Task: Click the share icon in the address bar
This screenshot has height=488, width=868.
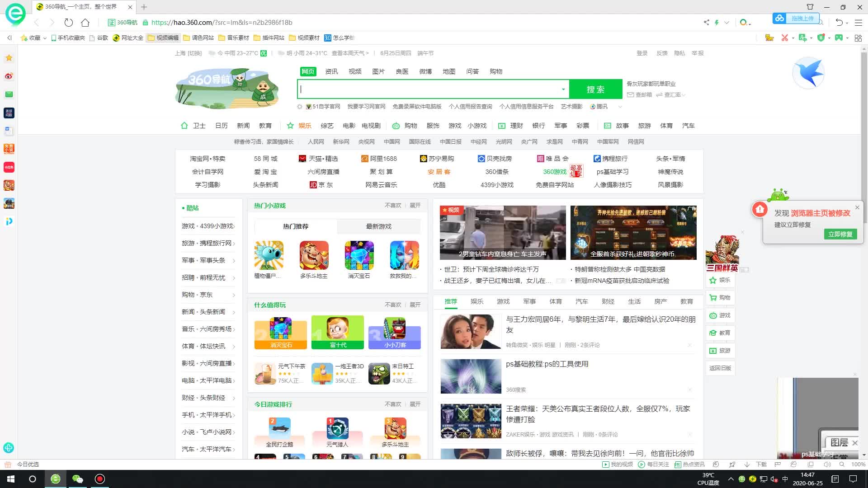Action: tap(706, 22)
